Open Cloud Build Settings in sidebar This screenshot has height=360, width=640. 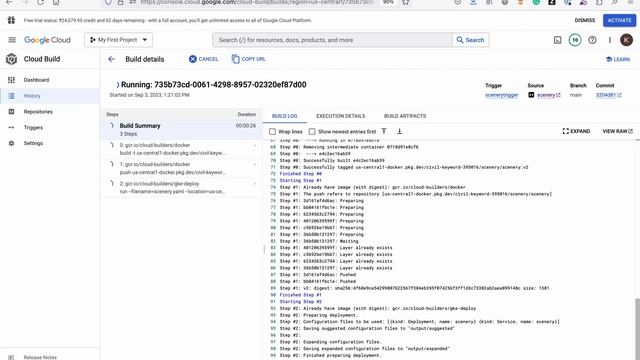[x=49, y=143]
